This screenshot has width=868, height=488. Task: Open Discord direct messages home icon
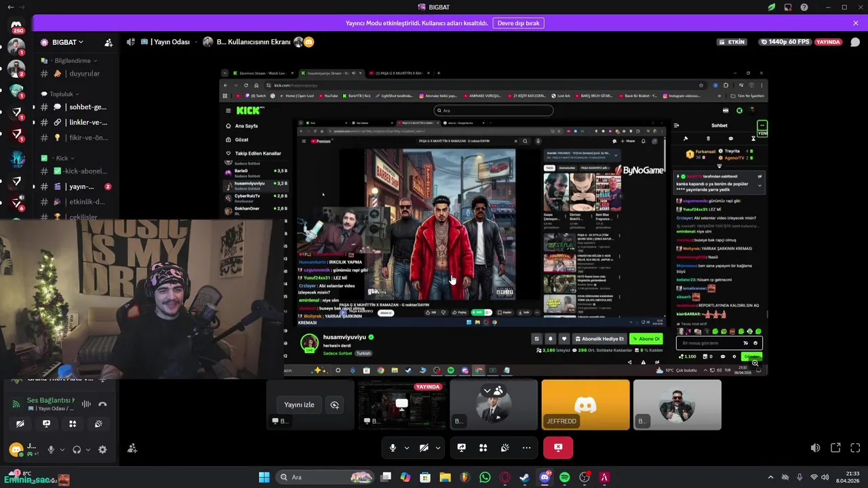(x=16, y=25)
